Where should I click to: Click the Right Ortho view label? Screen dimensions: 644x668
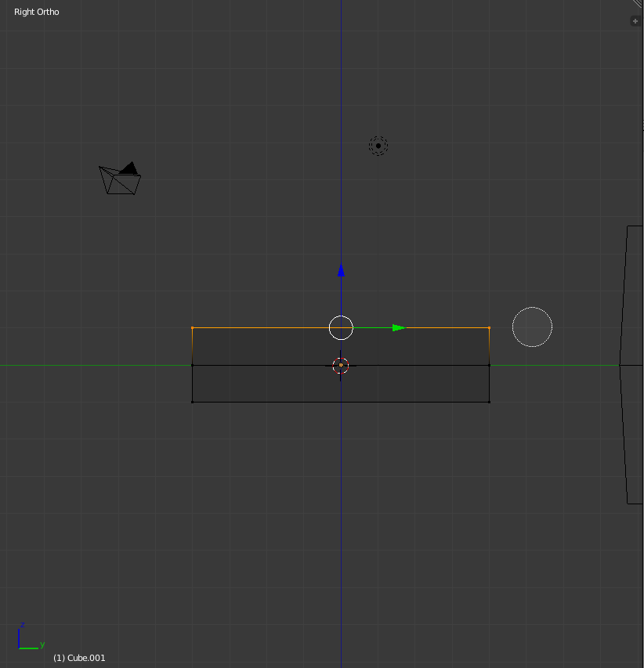coord(37,12)
